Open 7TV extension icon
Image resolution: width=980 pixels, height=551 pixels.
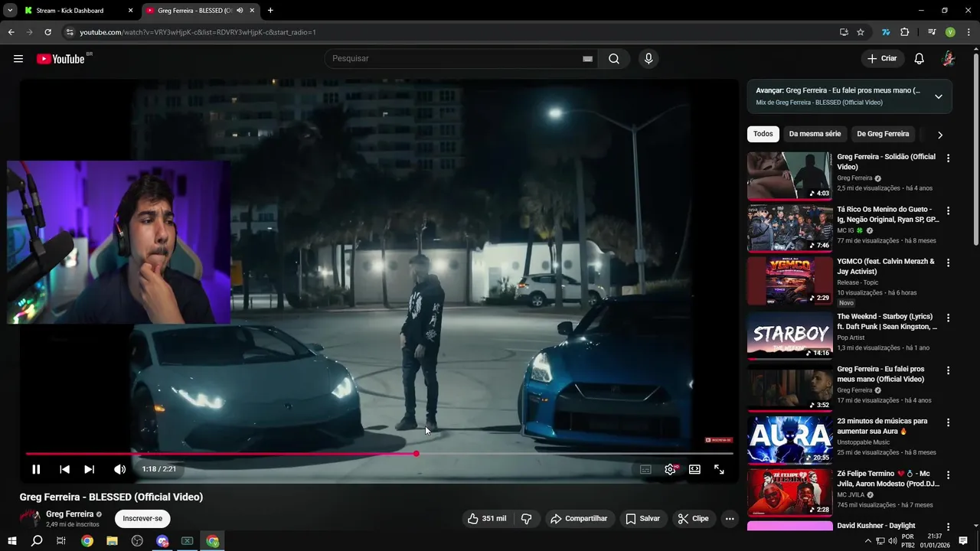886,32
